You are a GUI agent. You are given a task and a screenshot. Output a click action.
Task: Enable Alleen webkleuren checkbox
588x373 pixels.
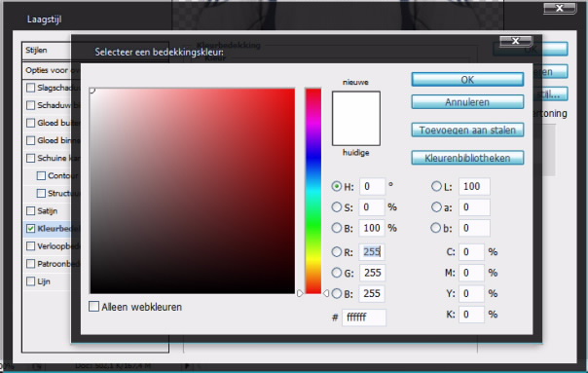pos(93,306)
